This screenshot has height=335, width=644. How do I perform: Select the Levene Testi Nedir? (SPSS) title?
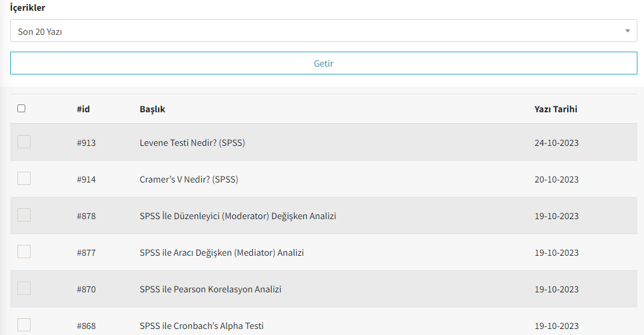point(192,143)
